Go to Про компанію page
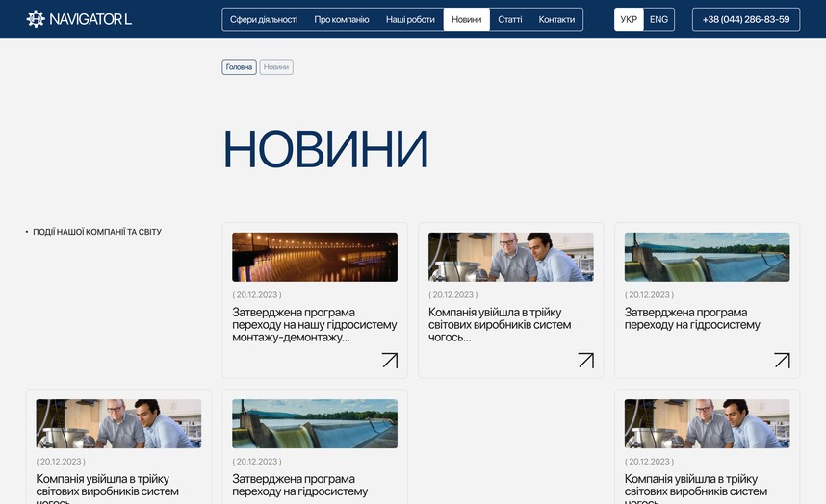 click(x=342, y=19)
